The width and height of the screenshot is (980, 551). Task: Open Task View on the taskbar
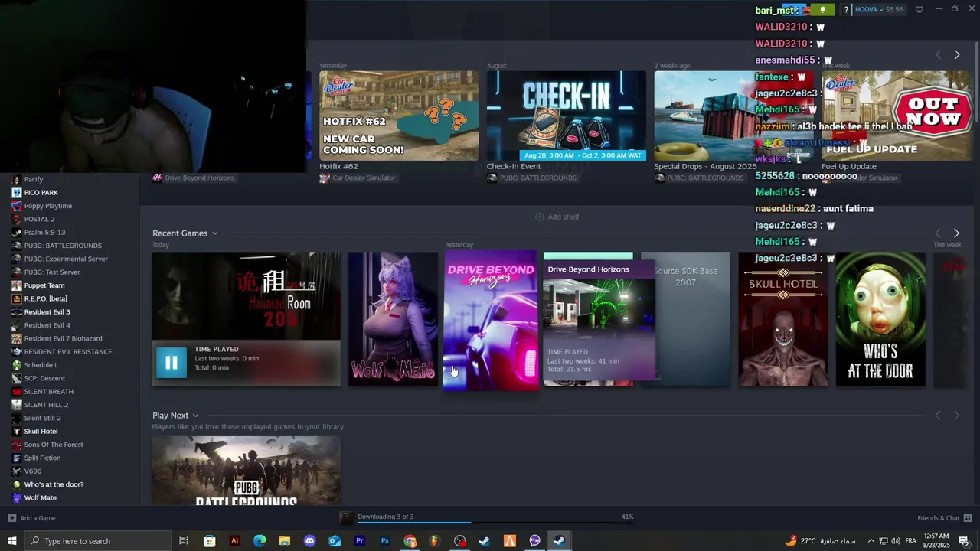coord(184,541)
